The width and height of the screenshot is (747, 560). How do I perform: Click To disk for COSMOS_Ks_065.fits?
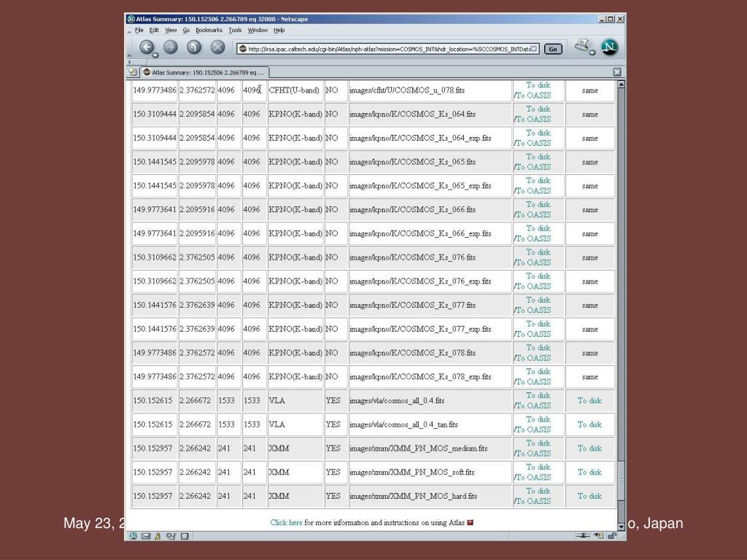(x=538, y=157)
